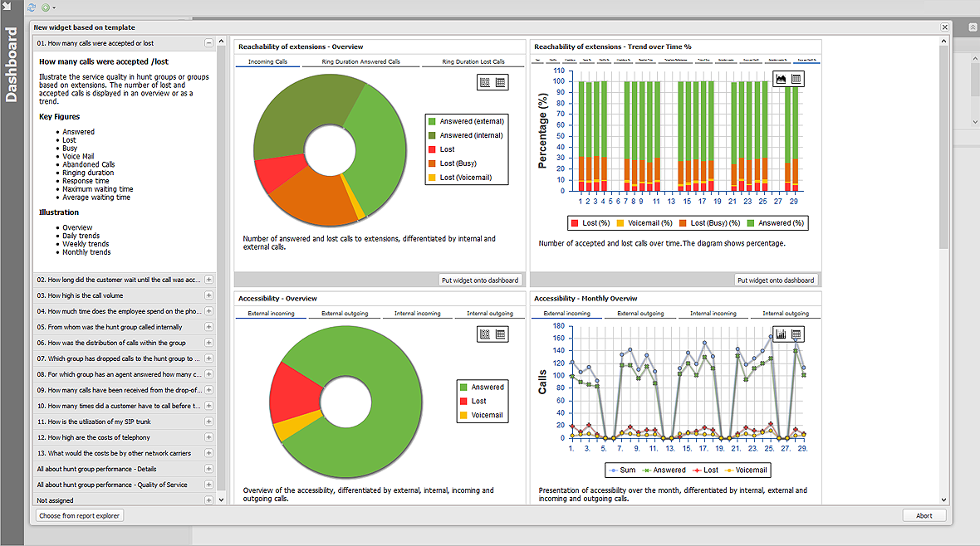Expand section 12 costs of telephony

[x=208, y=437]
